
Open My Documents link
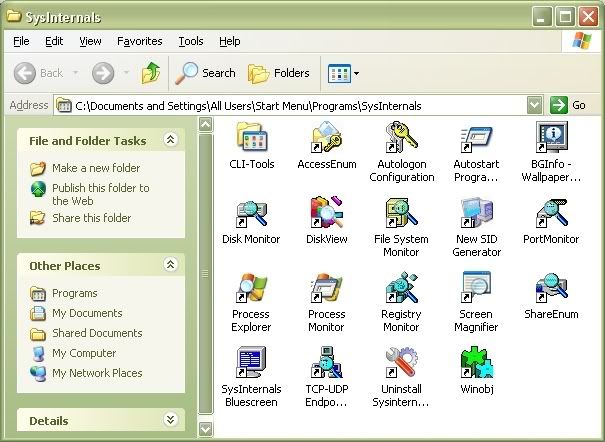pos(87,313)
